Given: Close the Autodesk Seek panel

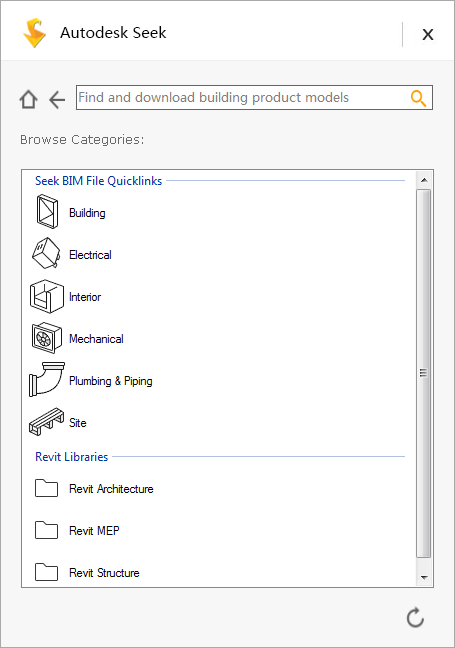Looking at the screenshot, I should (x=428, y=34).
